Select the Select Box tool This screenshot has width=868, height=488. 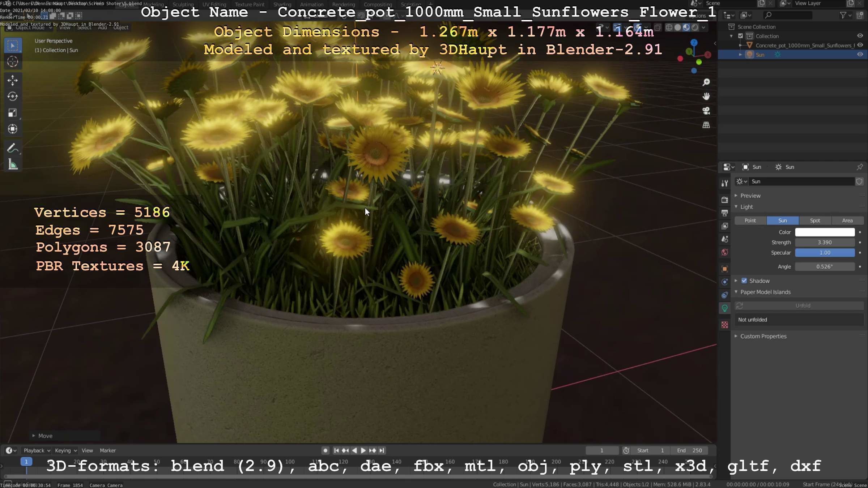coord(13,46)
